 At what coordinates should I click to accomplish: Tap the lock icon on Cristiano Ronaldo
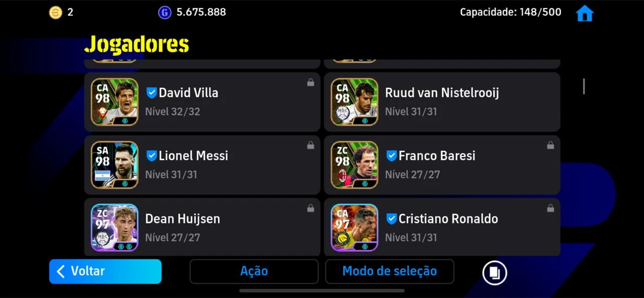click(550, 208)
